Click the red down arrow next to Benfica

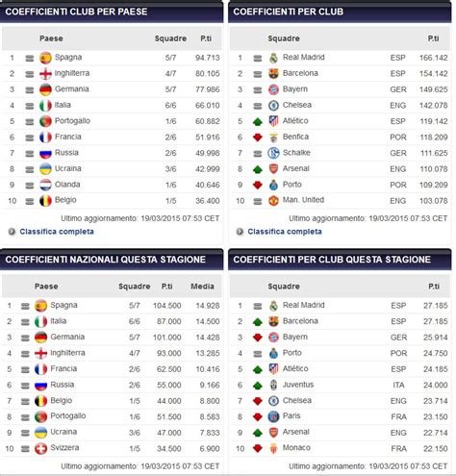coord(258,138)
